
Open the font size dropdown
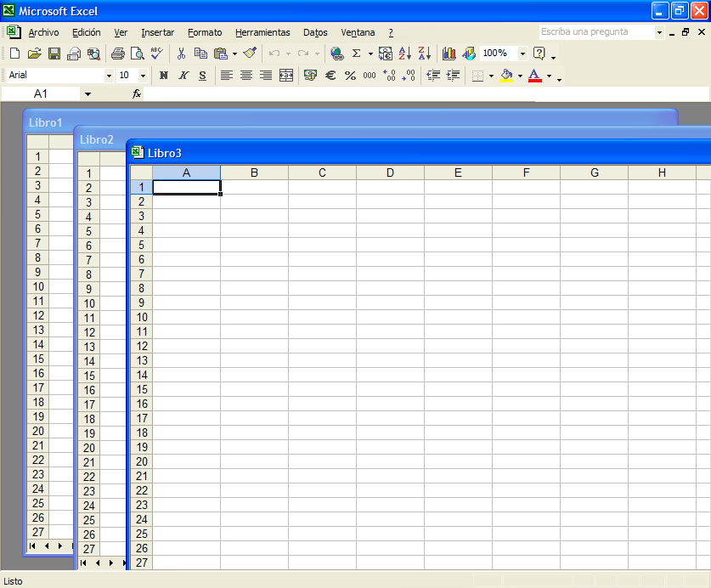tap(143, 76)
